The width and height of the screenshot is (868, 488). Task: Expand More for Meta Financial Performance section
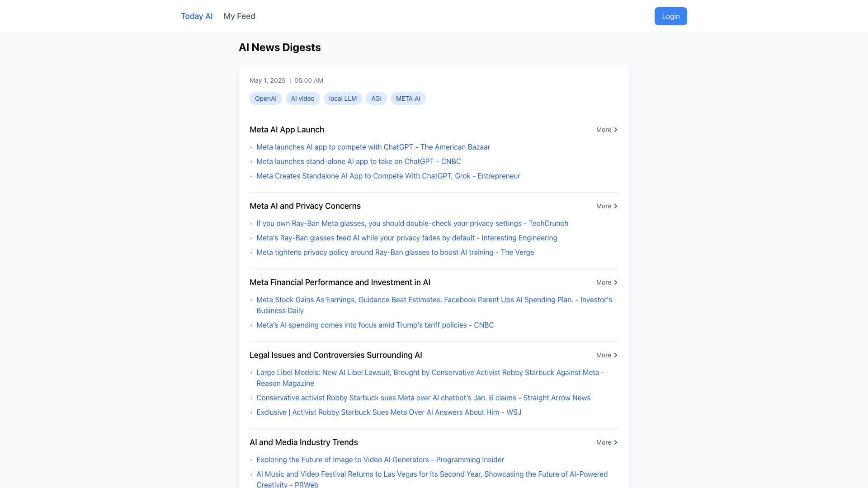607,282
